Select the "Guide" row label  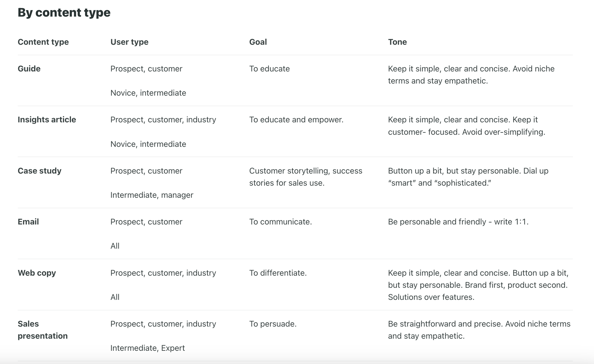tap(29, 69)
